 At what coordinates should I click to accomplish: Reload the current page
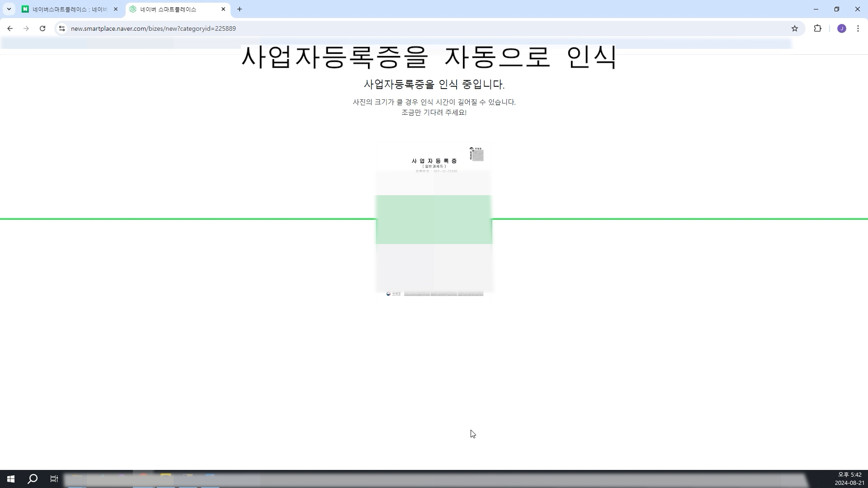pos(42,28)
